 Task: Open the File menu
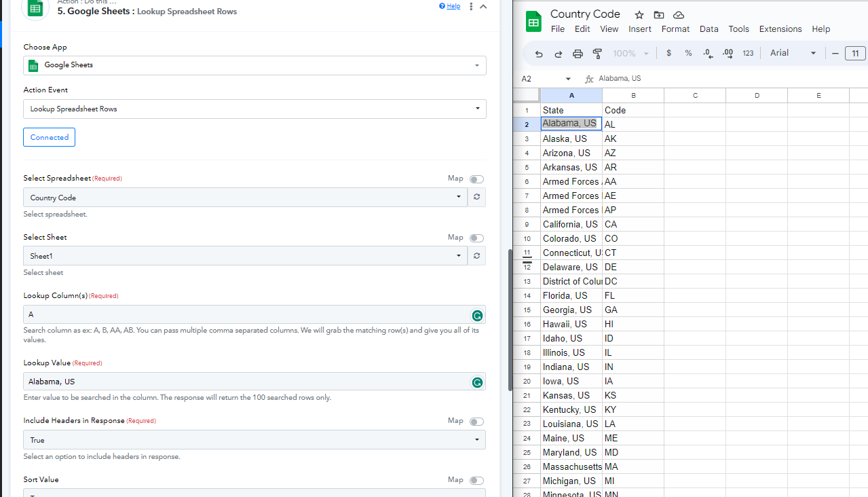pyautogui.click(x=558, y=29)
